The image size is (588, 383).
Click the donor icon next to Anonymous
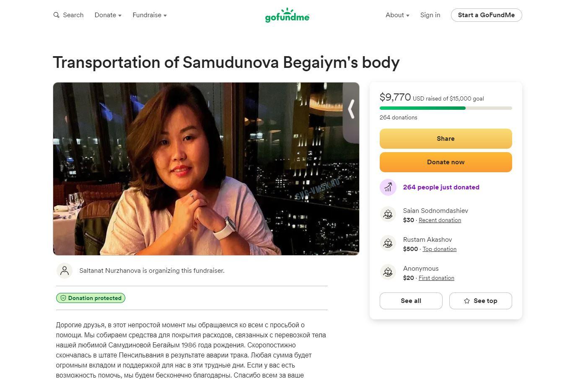(x=388, y=272)
